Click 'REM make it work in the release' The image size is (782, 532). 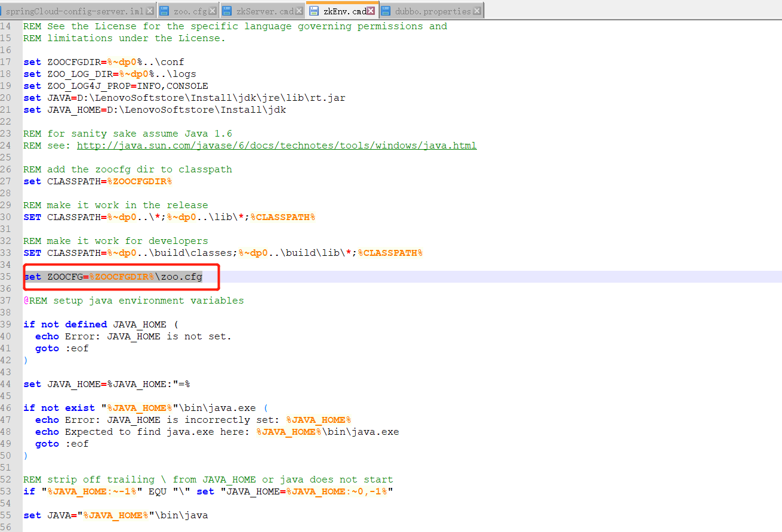pos(116,205)
